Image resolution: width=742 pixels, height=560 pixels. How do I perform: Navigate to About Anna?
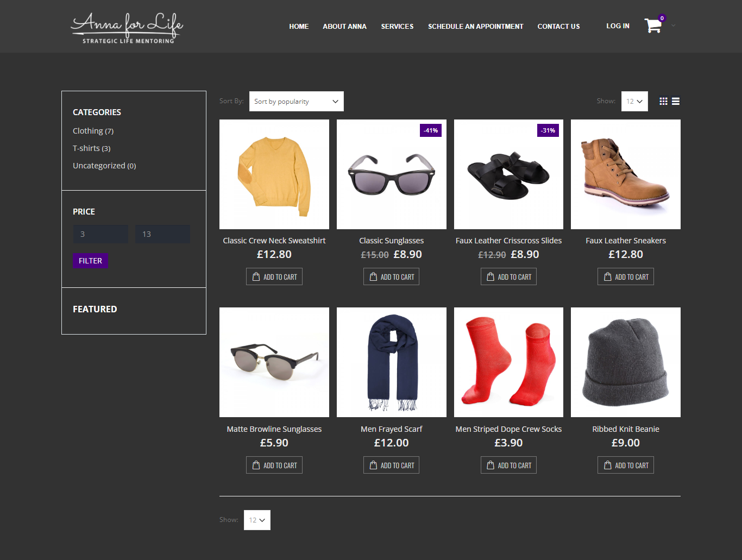pyautogui.click(x=344, y=27)
